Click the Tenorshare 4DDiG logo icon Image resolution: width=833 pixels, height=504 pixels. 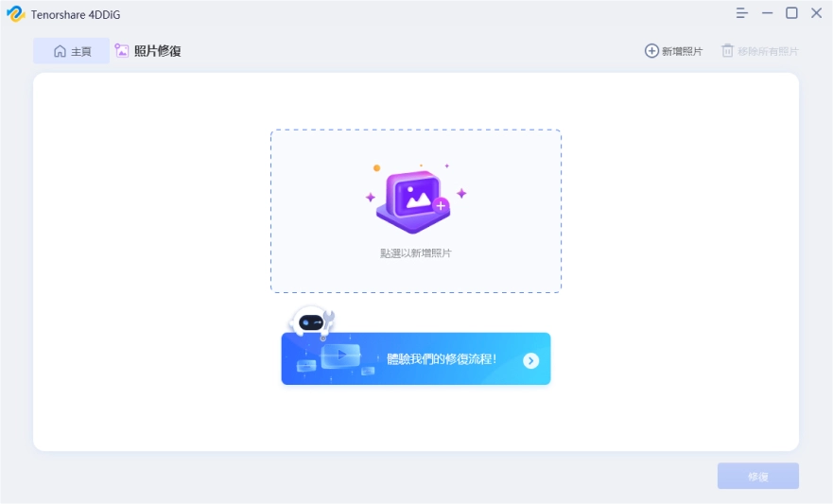(16, 14)
